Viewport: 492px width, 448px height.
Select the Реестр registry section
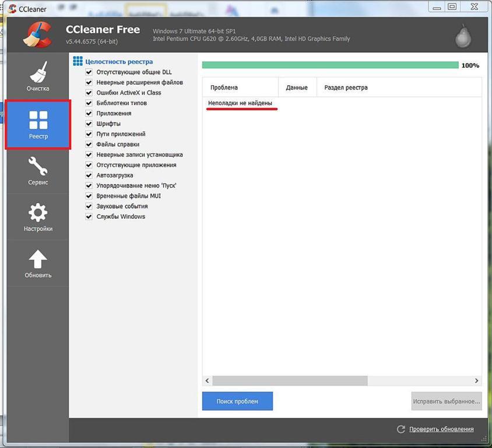38,124
